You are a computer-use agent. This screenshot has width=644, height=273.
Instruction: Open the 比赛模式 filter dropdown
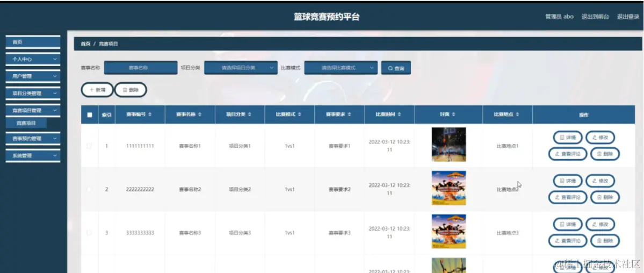341,68
